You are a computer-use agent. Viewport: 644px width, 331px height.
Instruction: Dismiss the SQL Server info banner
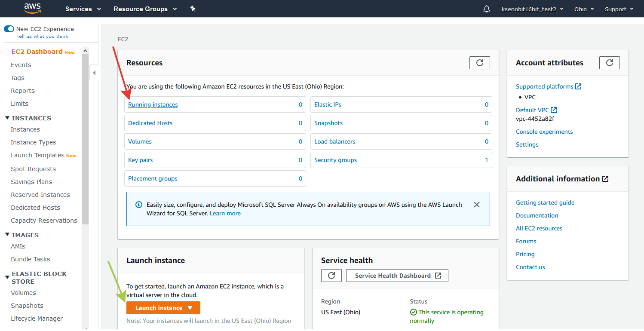476,205
